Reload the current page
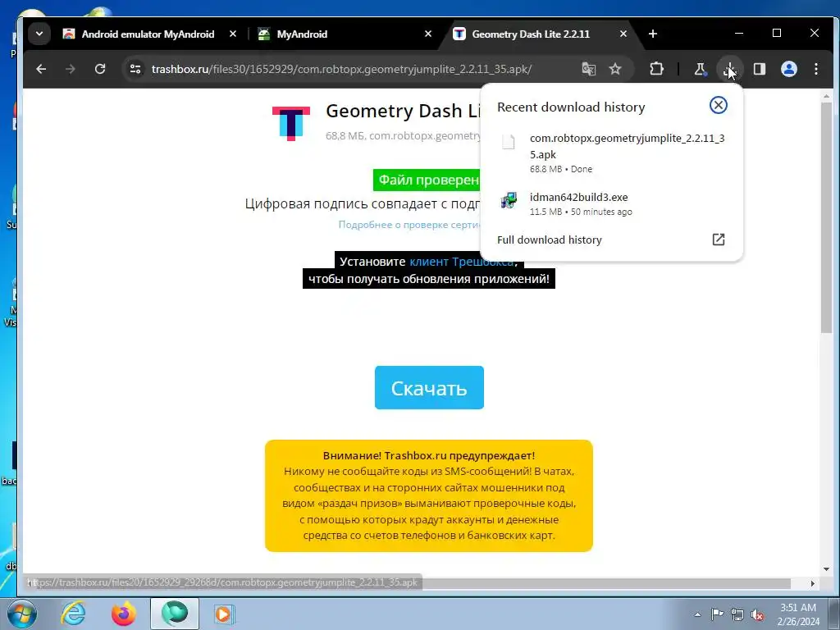 [100, 69]
